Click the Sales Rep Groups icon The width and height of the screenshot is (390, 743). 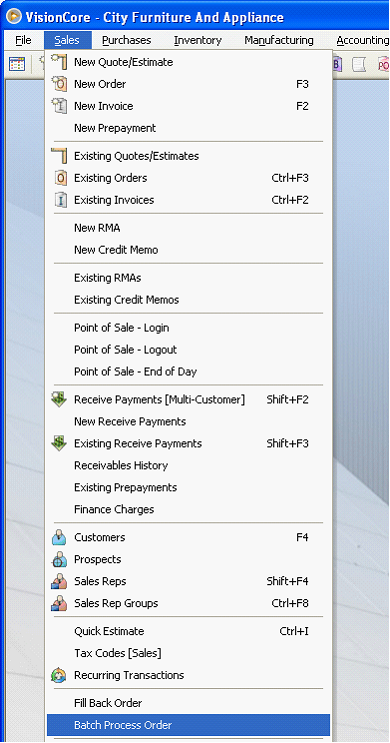pyautogui.click(x=59, y=603)
